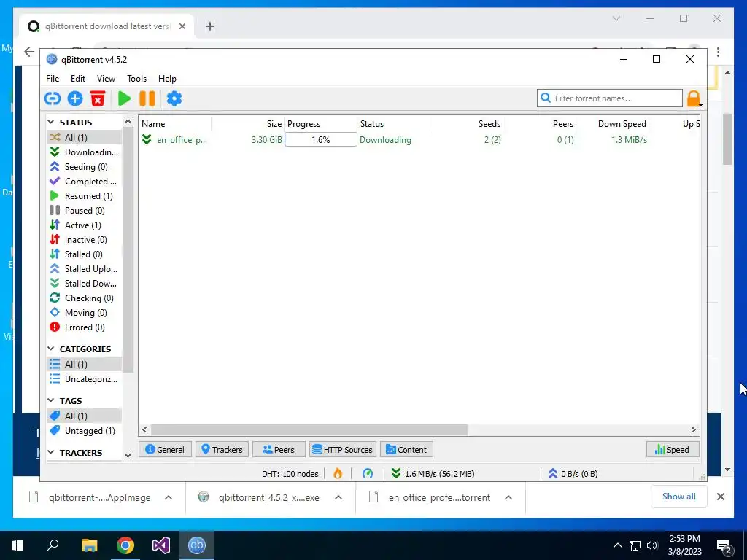Sort by the Size column header
The image size is (747, 560).
pos(248,124)
